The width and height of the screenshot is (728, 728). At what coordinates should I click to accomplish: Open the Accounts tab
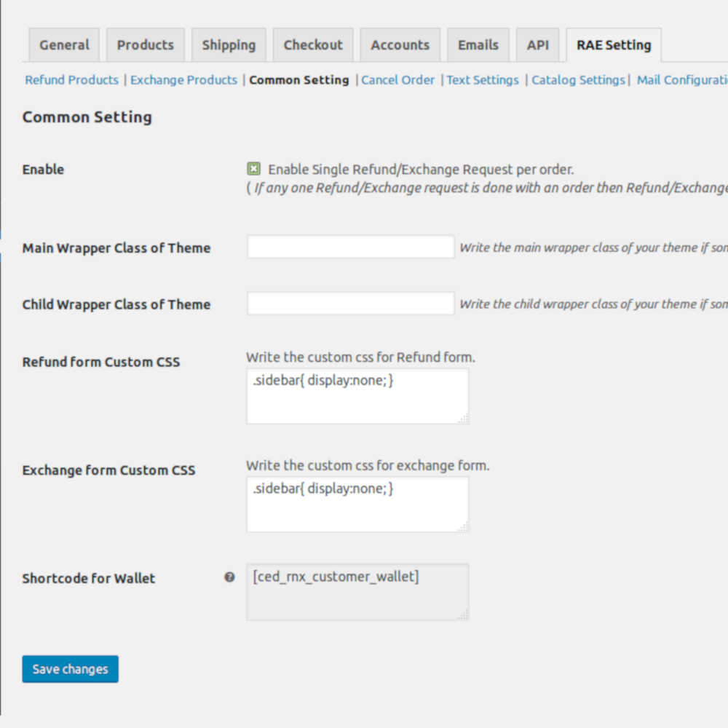[x=400, y=44]
